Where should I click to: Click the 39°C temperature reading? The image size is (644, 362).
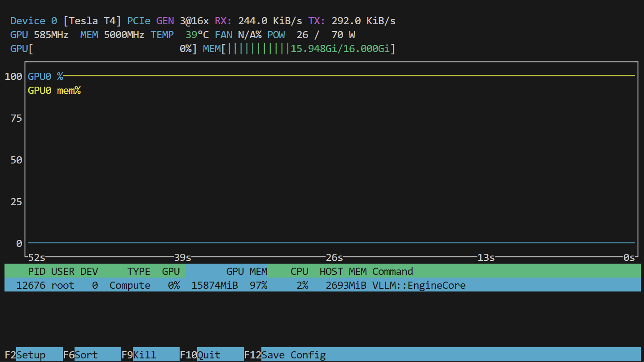(197, 35)
